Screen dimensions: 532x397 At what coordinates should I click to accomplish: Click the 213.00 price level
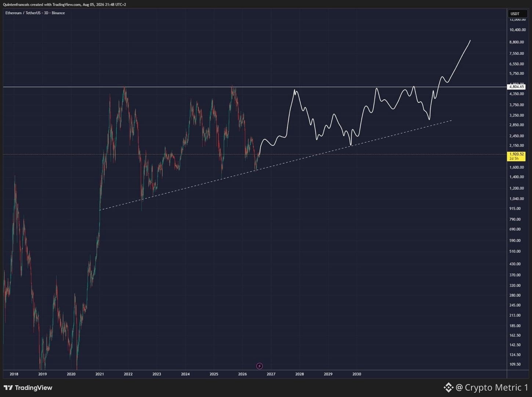pyautogui.click(x=515, y=315)
